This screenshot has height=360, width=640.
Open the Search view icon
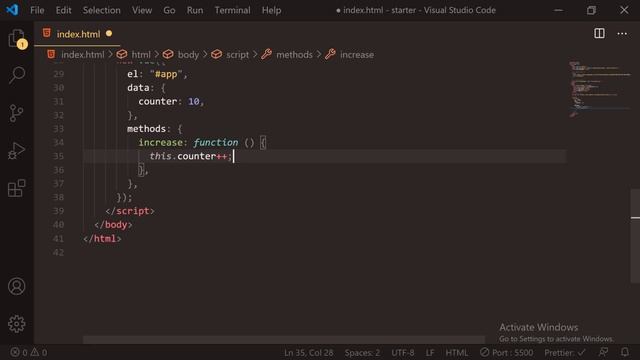17,75
